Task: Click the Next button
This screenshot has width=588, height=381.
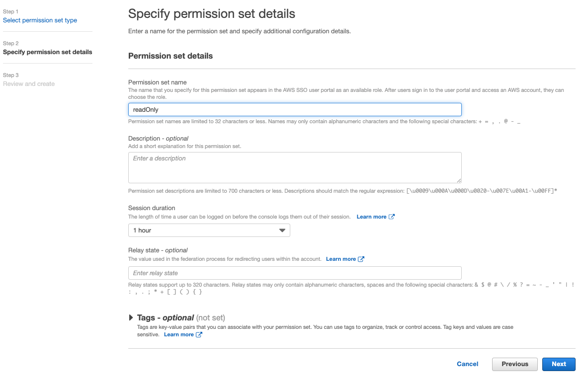Action: click(x=558, y=364)
